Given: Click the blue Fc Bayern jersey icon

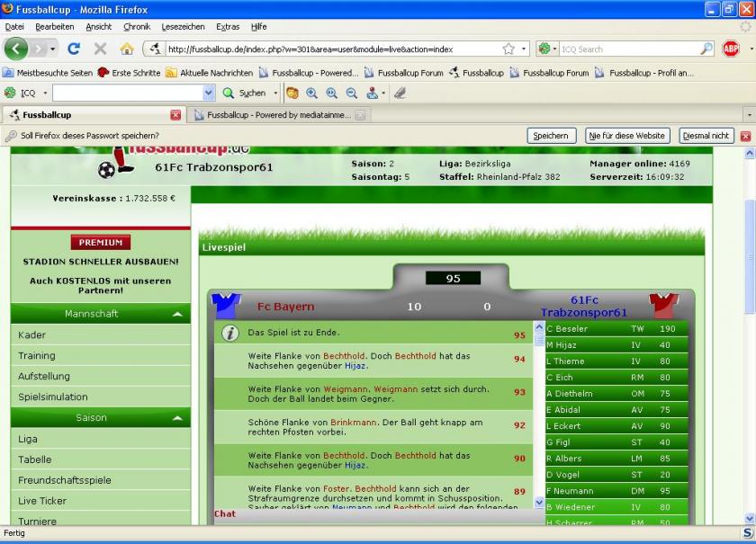Looking at the screenshot, I should pyautogui.click(x=226, y=306).
